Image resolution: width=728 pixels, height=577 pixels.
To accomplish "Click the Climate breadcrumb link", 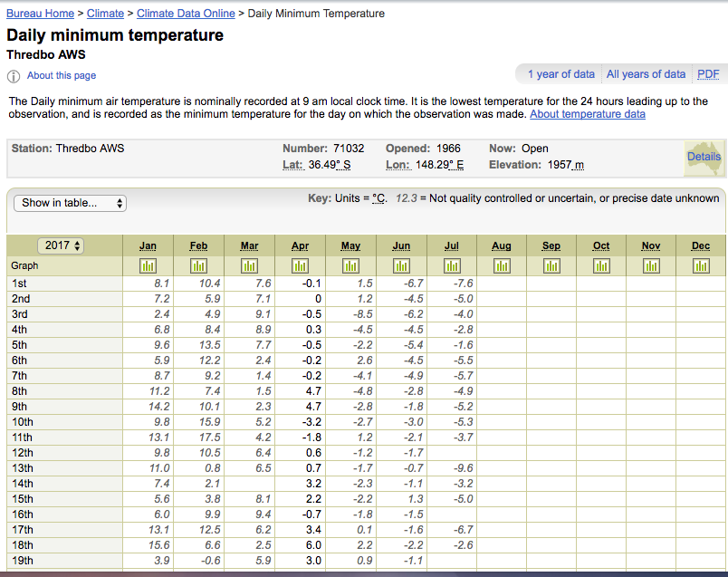I will click(105, 14).
